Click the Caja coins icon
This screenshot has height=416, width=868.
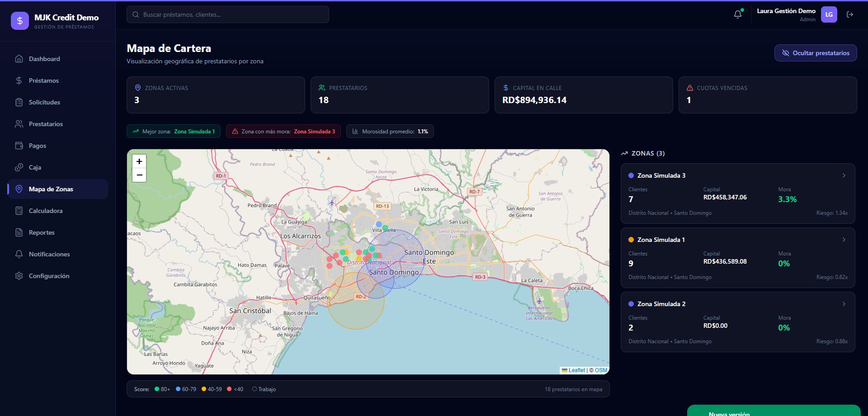[x=19, y=167]
